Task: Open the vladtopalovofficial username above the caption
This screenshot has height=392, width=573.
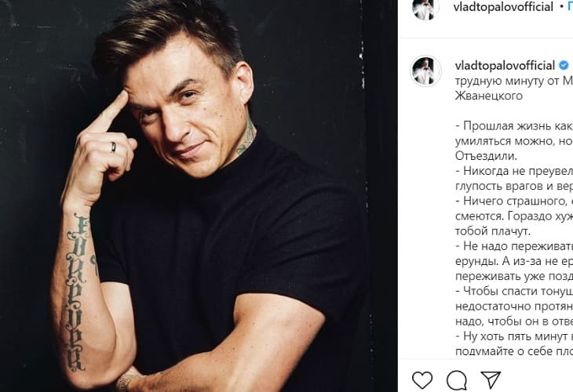Action: [x=505, y=66]
